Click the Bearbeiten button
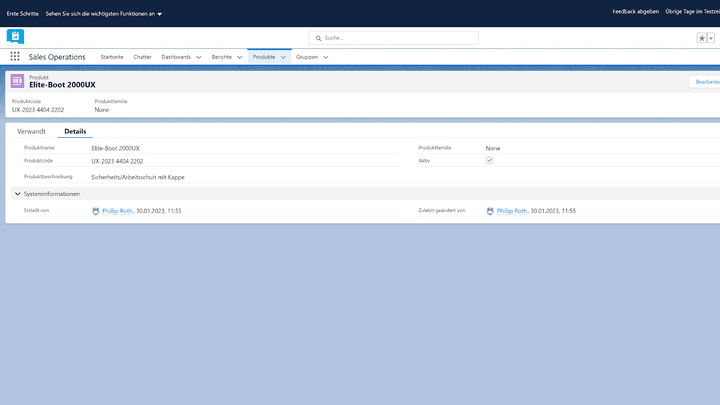Viewport: 720px width, 405px height. 706,82
